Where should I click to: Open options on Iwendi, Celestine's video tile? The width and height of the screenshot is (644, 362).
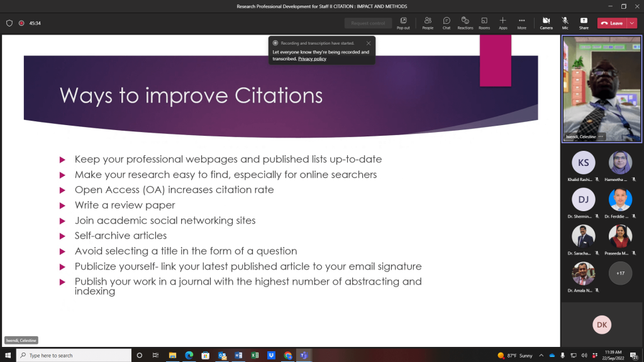pos(601,136)
